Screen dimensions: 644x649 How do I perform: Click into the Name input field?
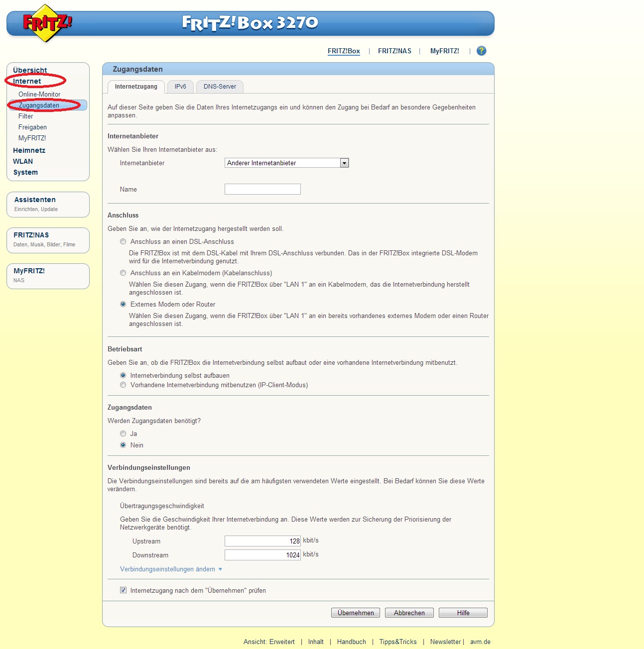[x=262, y=190]
